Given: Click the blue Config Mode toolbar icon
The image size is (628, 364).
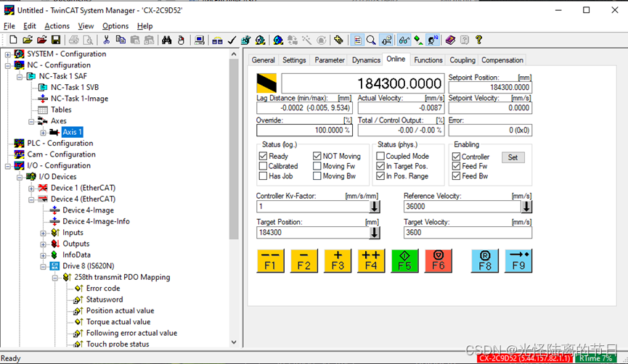Looking at the screenshot, I should coord(278,40).
